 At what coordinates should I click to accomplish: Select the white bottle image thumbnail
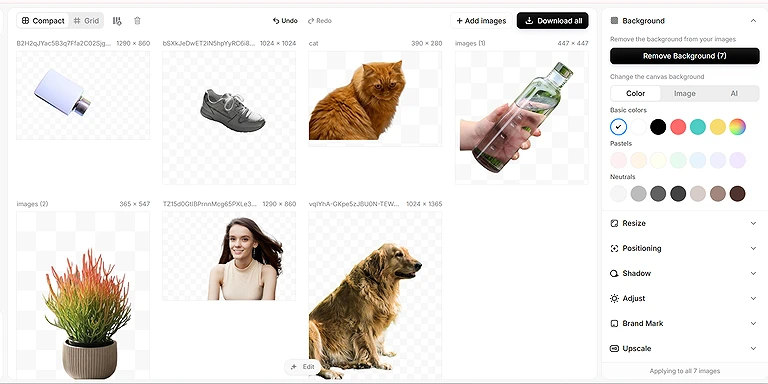coord(83,96)
